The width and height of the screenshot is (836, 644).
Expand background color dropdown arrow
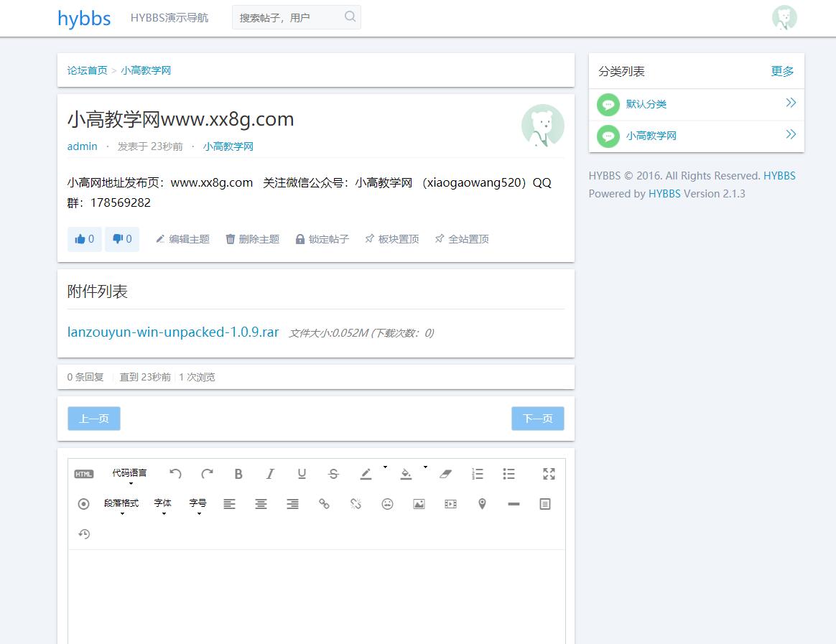point(425,467)
